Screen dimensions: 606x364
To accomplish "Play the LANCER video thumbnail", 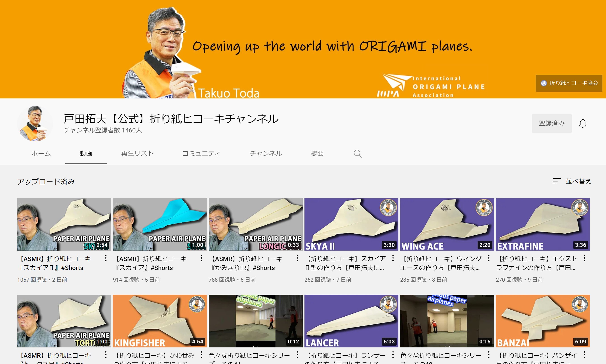I will [x=351, y=321].
